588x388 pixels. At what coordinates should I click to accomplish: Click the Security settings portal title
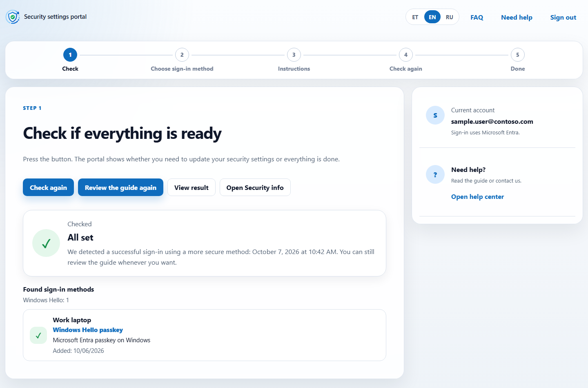(x=56, y=17)
